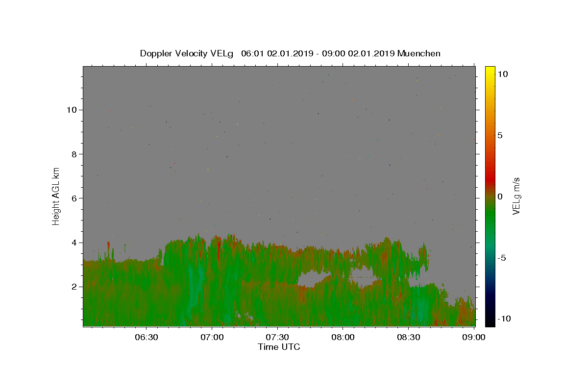Pick the yellow top of the colorbar
Image resolution: width=588 pixels, height=392 pixels.
coord(490,71)
